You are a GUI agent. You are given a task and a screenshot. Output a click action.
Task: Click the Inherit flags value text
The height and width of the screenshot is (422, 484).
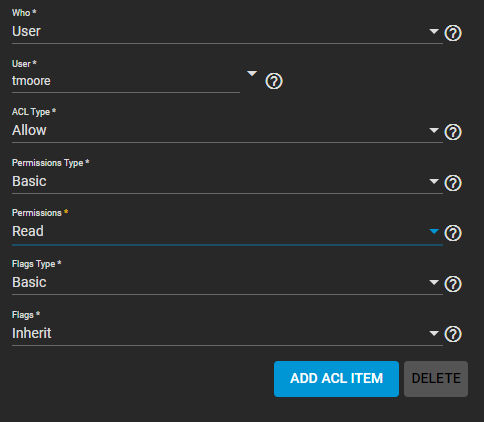pos(32,333)
